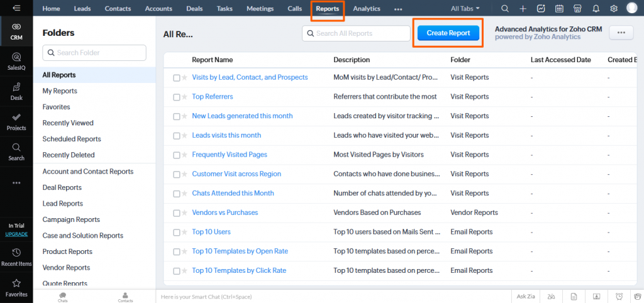
Task: Tick the Leads visits this month checkbox
Action: [177, 136]
